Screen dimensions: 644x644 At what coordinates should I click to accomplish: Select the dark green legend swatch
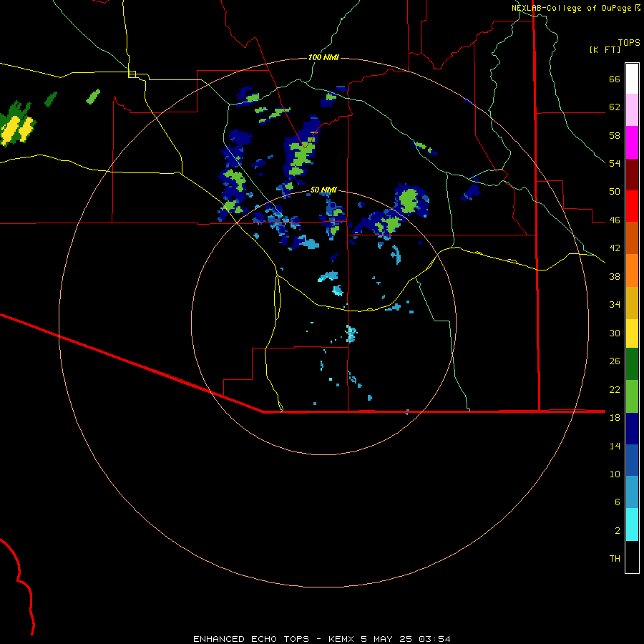coord(632,364)
